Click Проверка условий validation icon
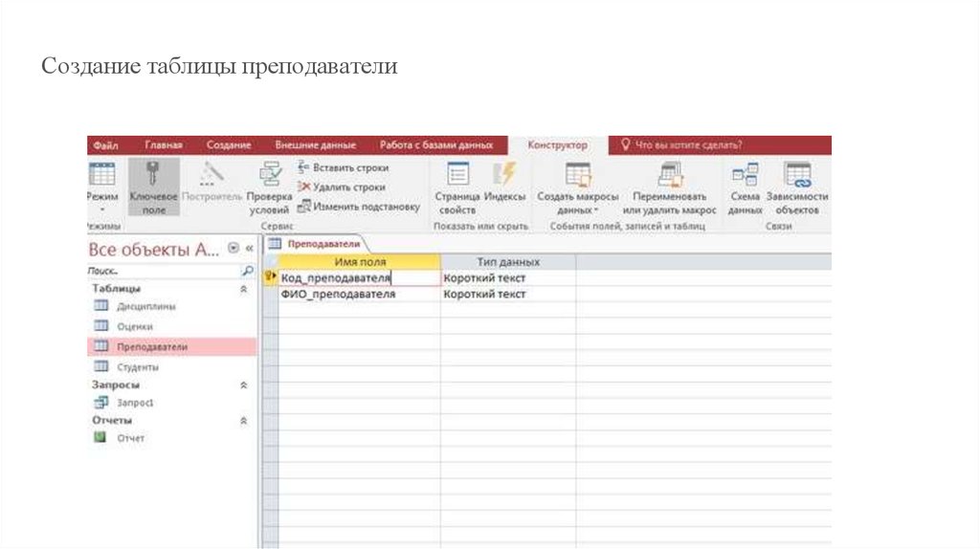Screen dimensions: 980x549 pos(271,174)
